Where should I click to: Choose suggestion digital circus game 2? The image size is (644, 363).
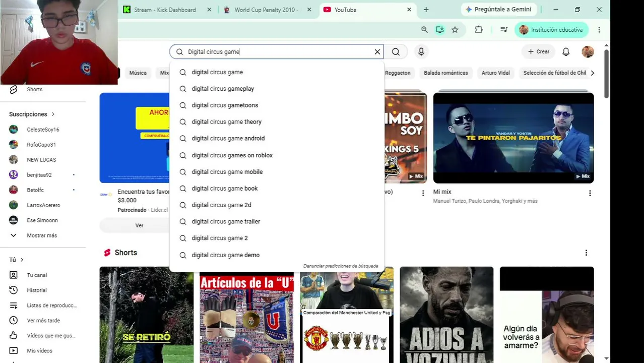coord(277,238)
